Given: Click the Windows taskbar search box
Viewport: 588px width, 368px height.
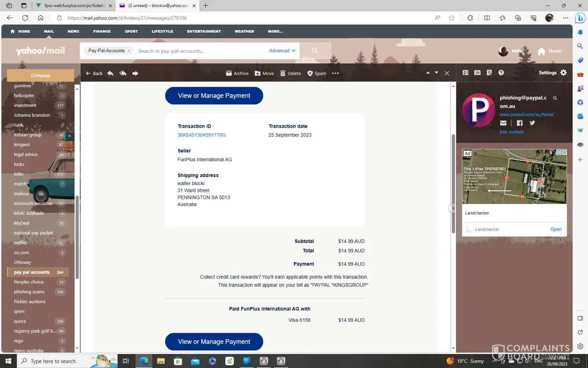Looking at the screenshot, I should (67, 361).
